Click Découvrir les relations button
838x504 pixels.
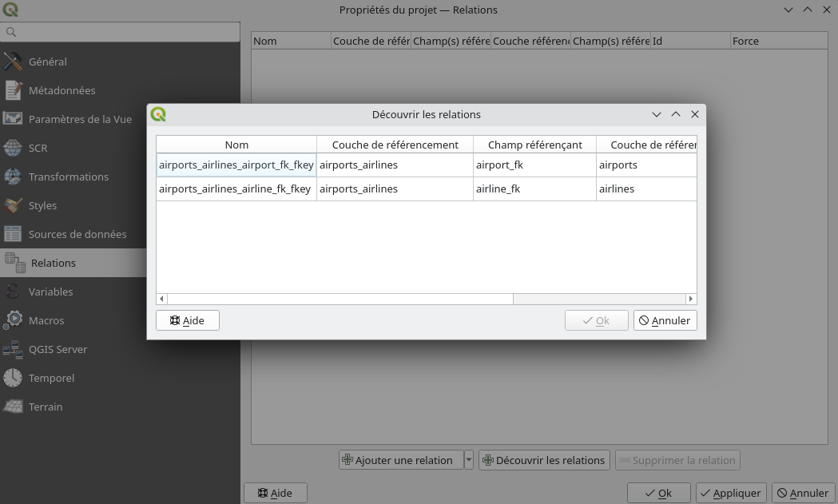pyautogui.click(x=544, y=460)
